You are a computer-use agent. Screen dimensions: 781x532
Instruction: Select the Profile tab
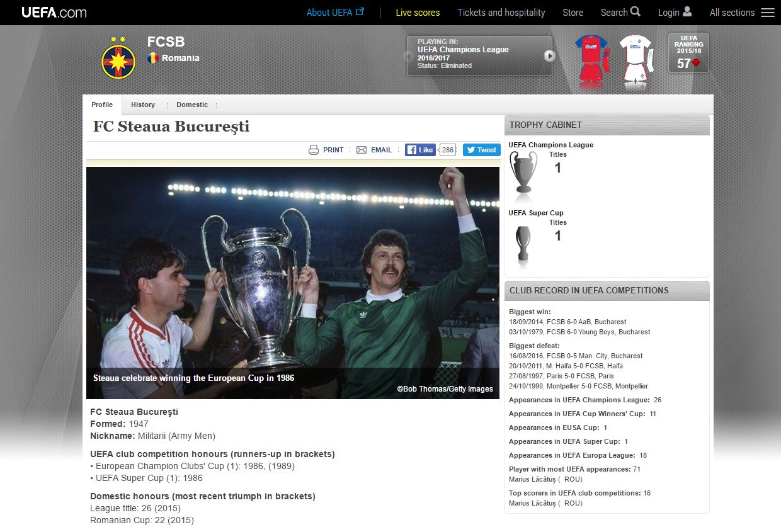click(x=102, y=105)
